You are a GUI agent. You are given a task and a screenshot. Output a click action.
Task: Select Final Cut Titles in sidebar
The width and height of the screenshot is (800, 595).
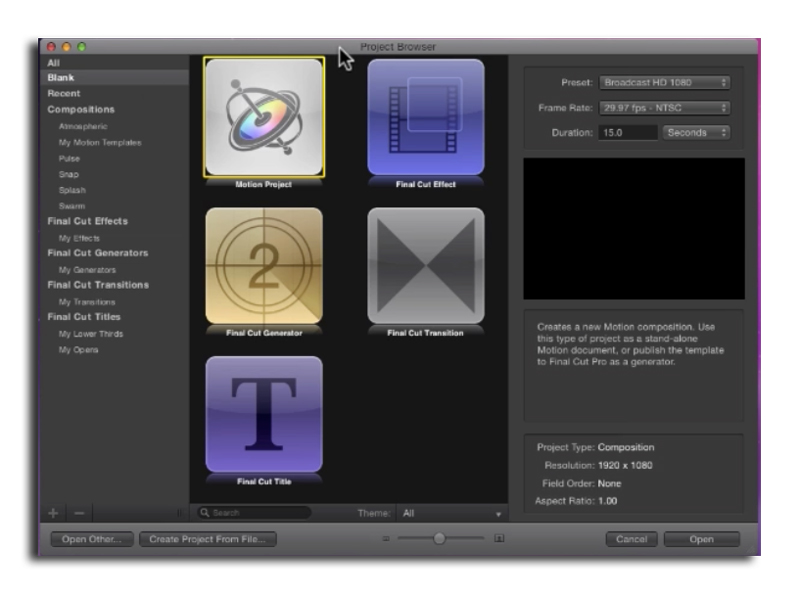coord(84,316)
